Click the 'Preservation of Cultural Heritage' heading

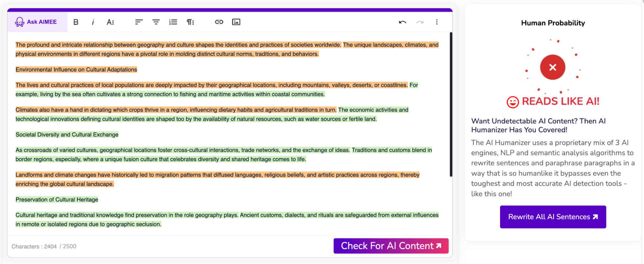[x=57, y=200]
